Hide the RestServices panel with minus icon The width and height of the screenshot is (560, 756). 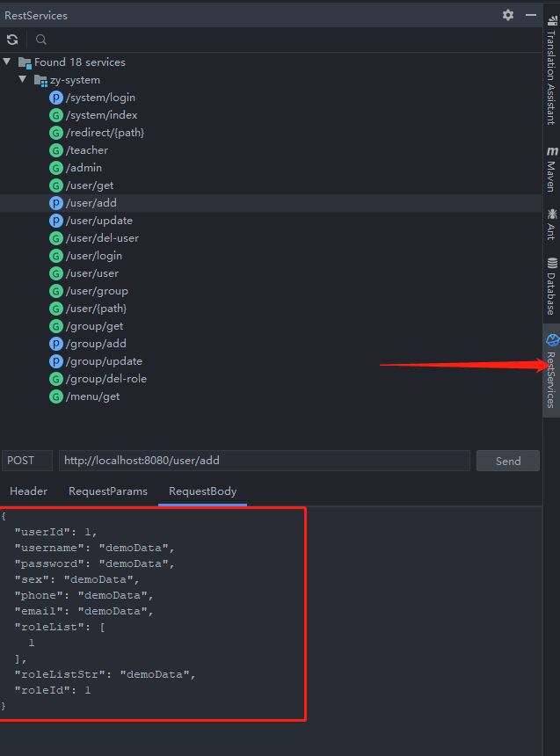pos(531,15)
